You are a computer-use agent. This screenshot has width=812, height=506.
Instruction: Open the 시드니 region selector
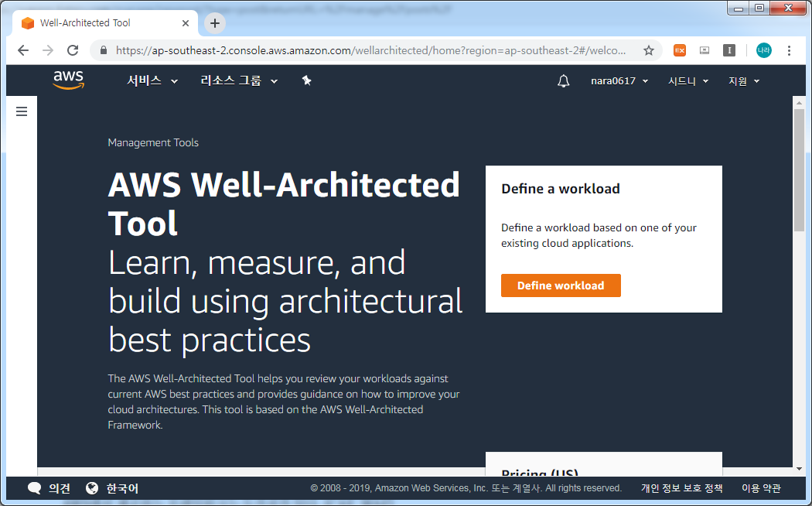[688, 80]
